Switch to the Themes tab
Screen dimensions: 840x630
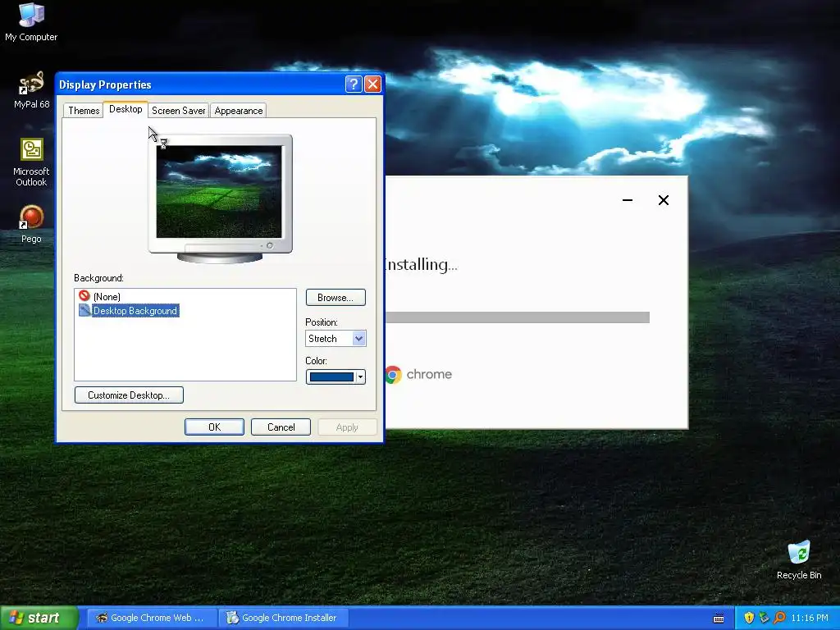coord(84,111)
